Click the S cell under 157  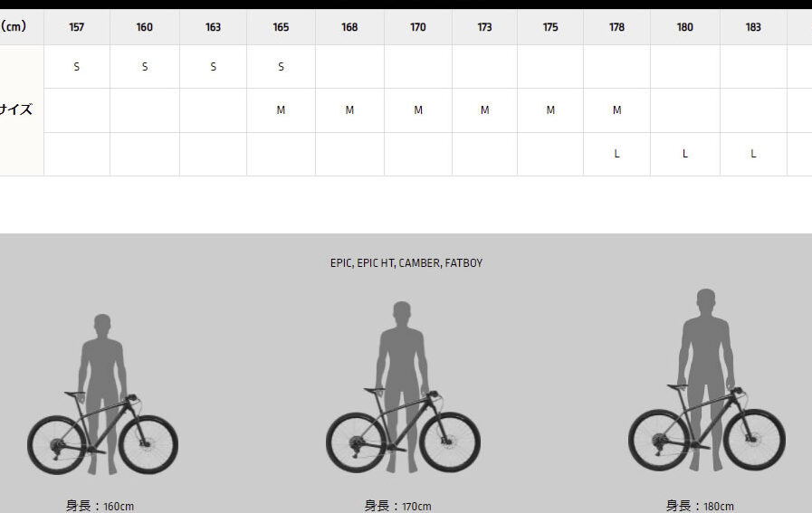click(77, 67)
